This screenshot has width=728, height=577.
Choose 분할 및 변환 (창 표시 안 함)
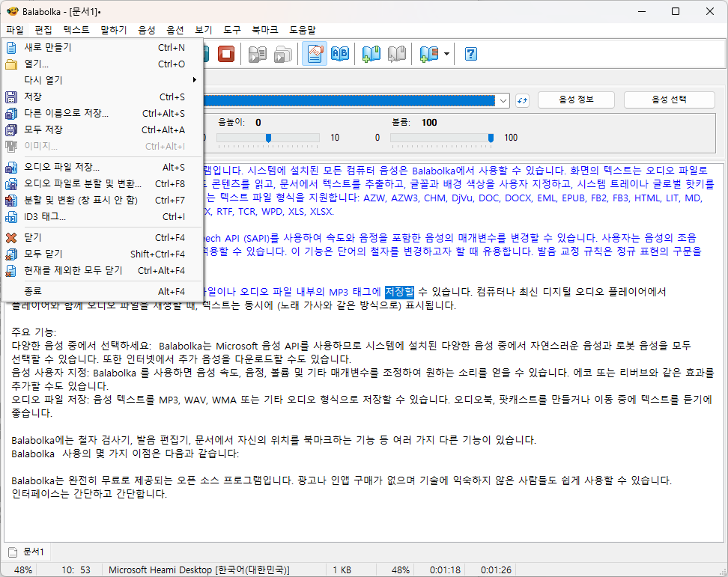point(102,200)
